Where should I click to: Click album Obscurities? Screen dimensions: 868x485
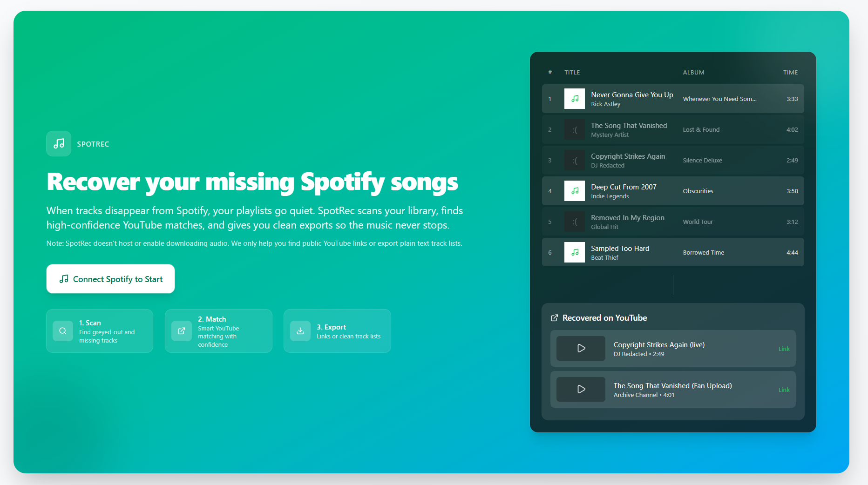pos(698,191)
